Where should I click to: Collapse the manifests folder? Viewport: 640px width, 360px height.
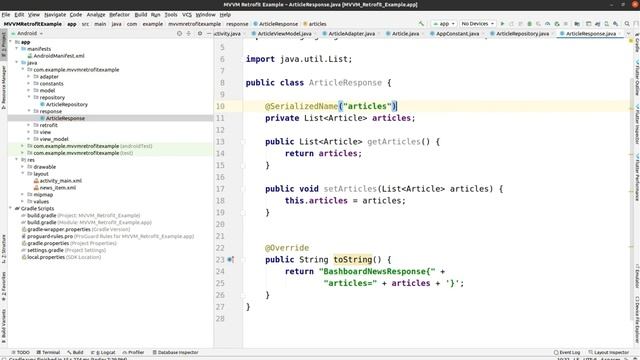pos(17,49)
